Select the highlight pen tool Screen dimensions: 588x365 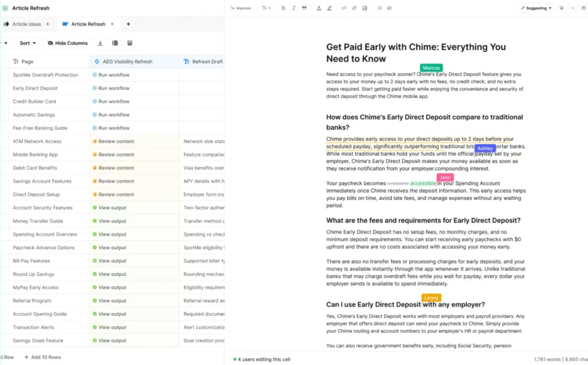coord(329,8)
